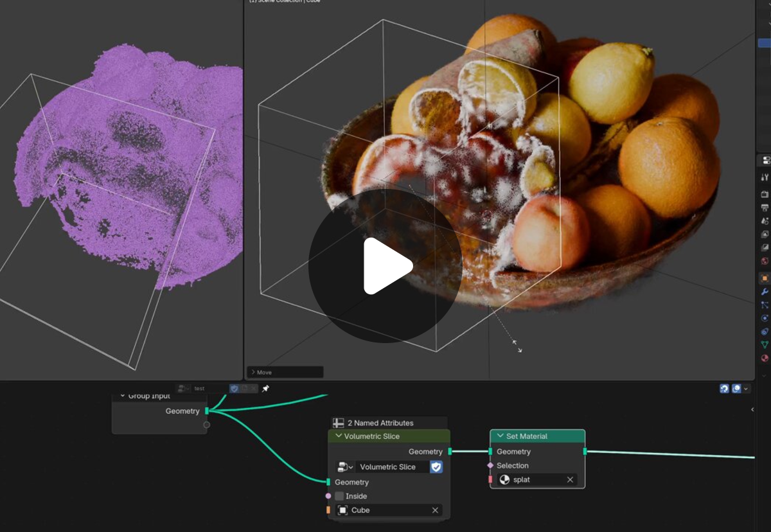Click the Volumetric Slice group name field

click(x=393, y=467)
